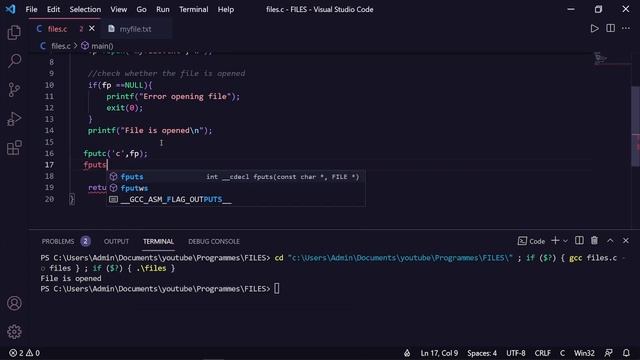Open the Explorer view in activity bar
Image resolution: width=640 pixels, height=360 pixels.
pos(14,32)
